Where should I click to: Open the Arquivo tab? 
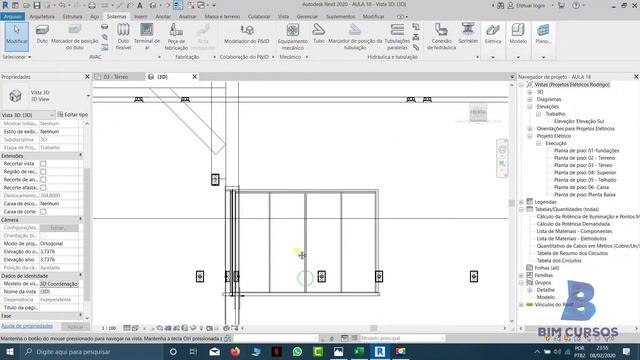(x=13, y=17)
